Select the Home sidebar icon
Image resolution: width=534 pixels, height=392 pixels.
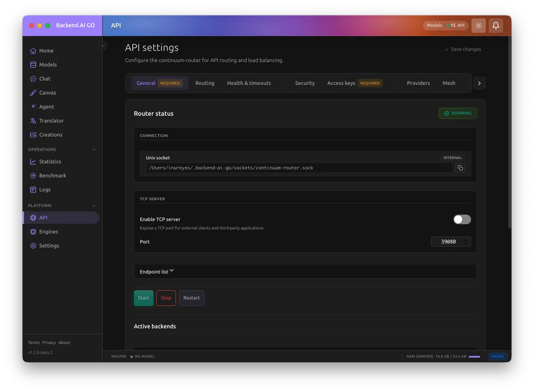tap(33, 50)
